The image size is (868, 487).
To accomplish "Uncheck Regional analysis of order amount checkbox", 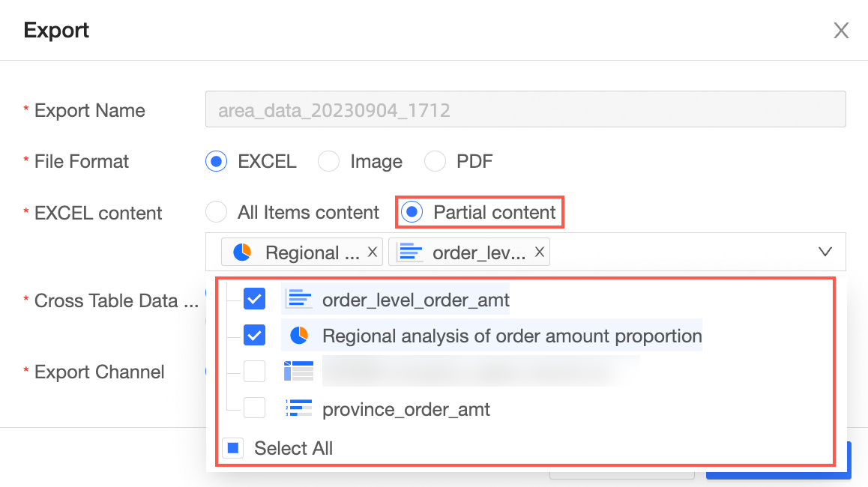I will (x=254, y=336).
